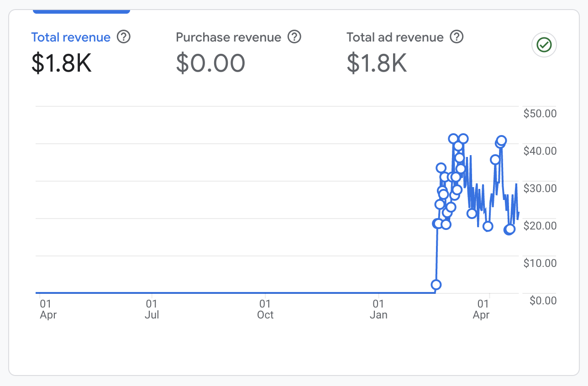Click the $1.8K Total revenue value

(62, 64)
